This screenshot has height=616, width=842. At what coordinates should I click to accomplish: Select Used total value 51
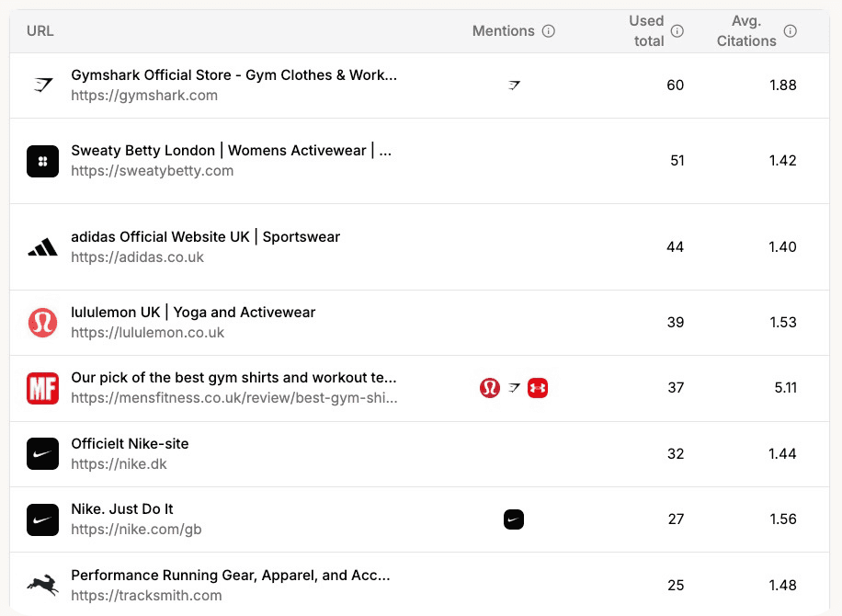click(x=677, y=161)
